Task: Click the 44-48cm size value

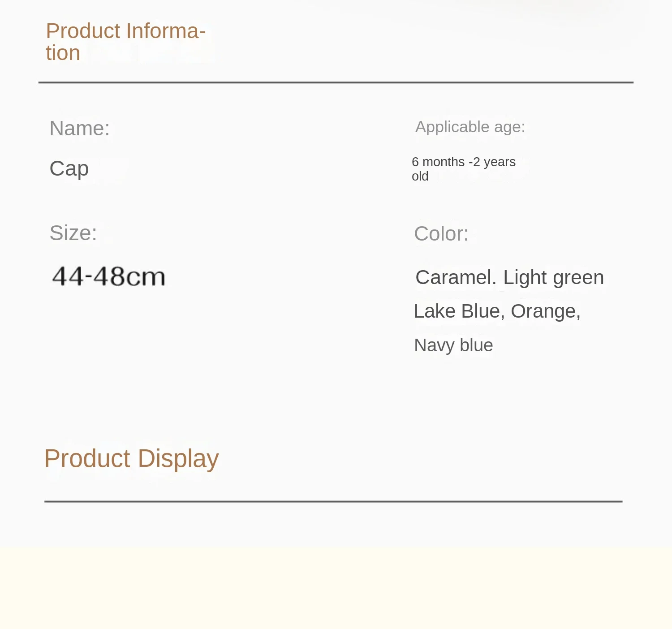Action: pyautogui.click(x=108, y=276)
